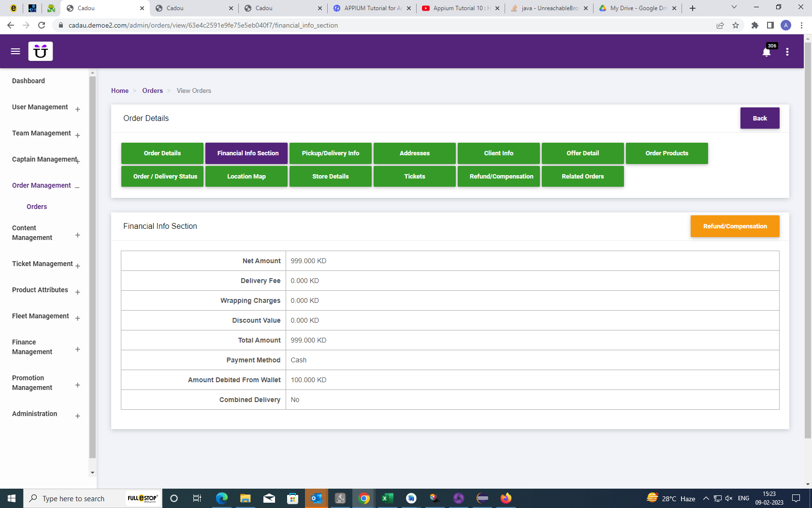Open the Windows notification center

click(796, 498)
